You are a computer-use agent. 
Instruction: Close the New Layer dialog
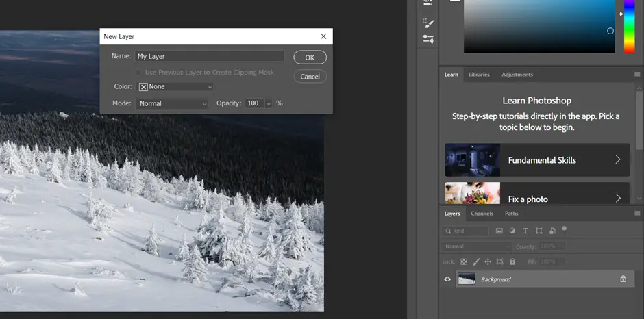[x=323, y=36]
